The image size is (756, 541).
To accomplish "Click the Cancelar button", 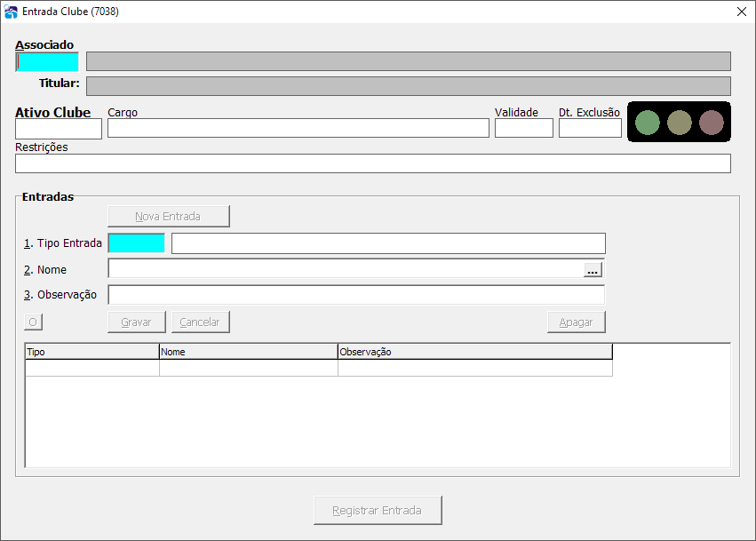I will point(200,322).
